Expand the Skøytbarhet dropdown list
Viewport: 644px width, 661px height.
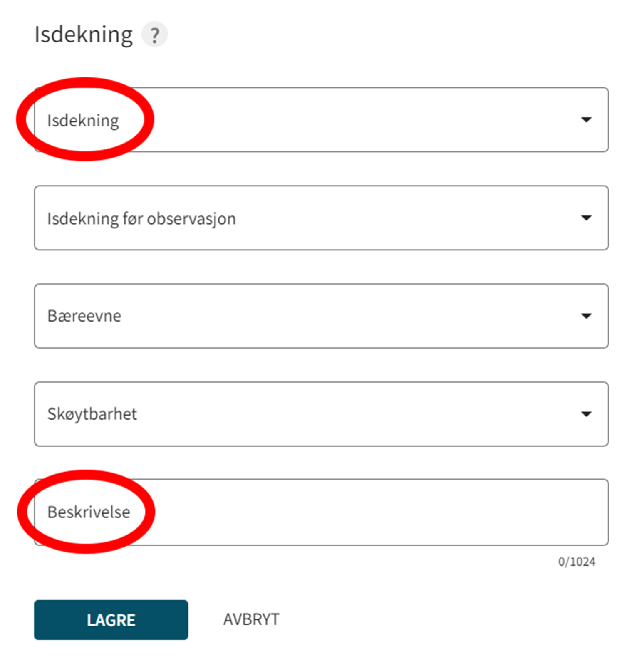coord(321,414)
